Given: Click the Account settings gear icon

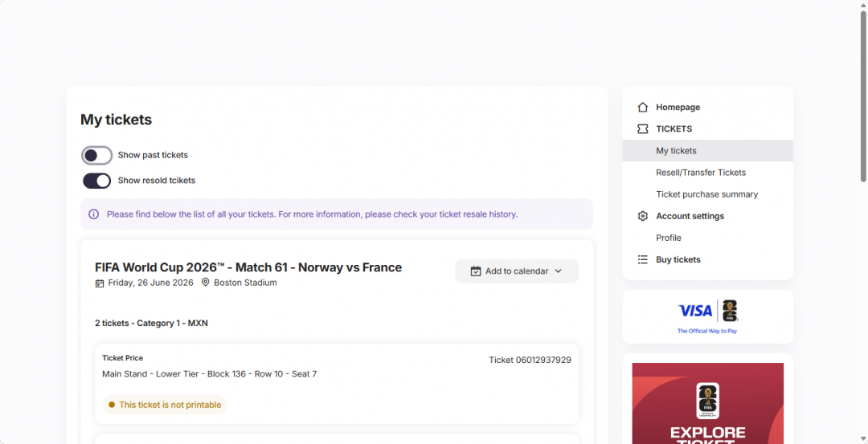Looking at the screenshot, I should point(642,216).
